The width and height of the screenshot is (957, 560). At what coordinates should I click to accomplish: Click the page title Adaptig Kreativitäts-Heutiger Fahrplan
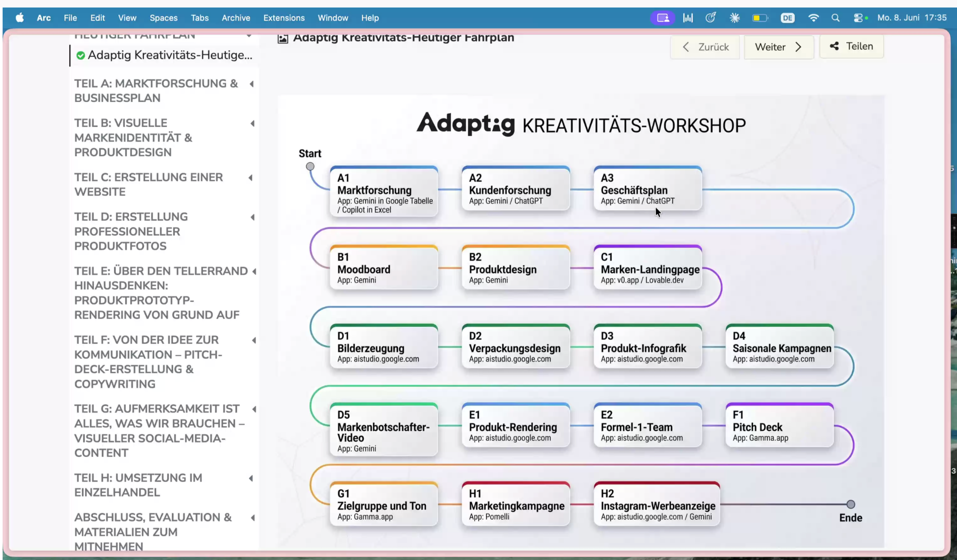pyautogui.click(x=403, y=38)
